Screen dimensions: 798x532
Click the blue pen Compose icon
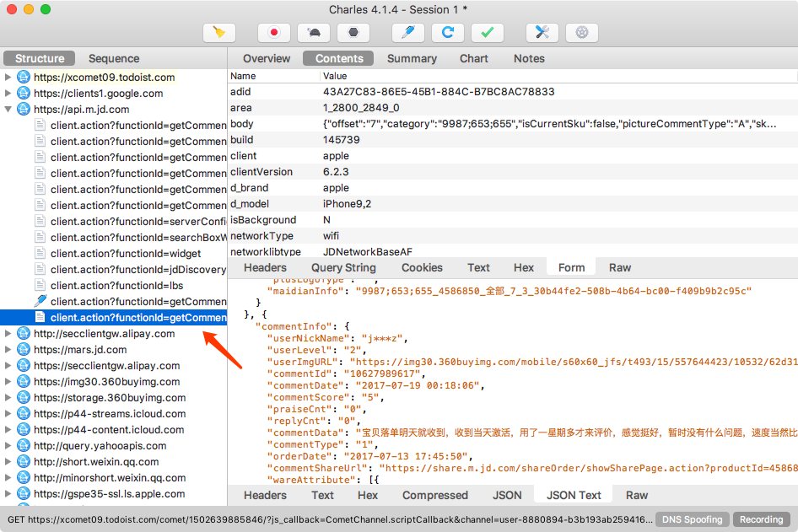click(x=408, y=33)
